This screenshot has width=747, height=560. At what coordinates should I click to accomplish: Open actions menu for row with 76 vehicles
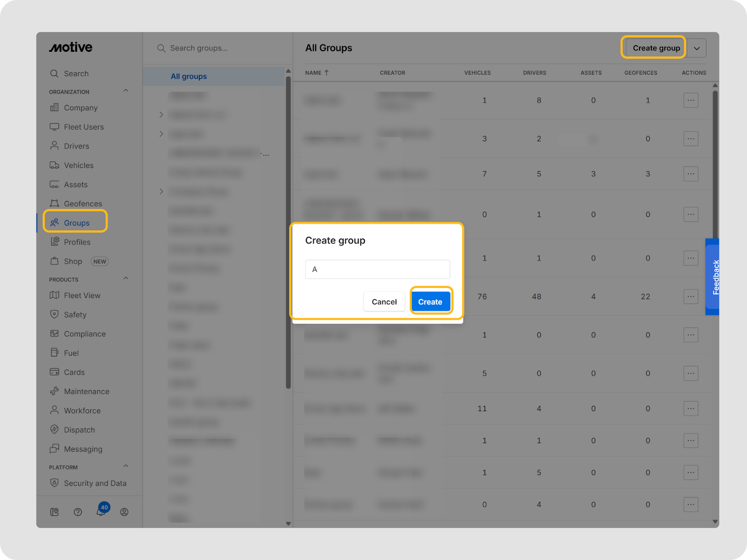coord(691,296)
